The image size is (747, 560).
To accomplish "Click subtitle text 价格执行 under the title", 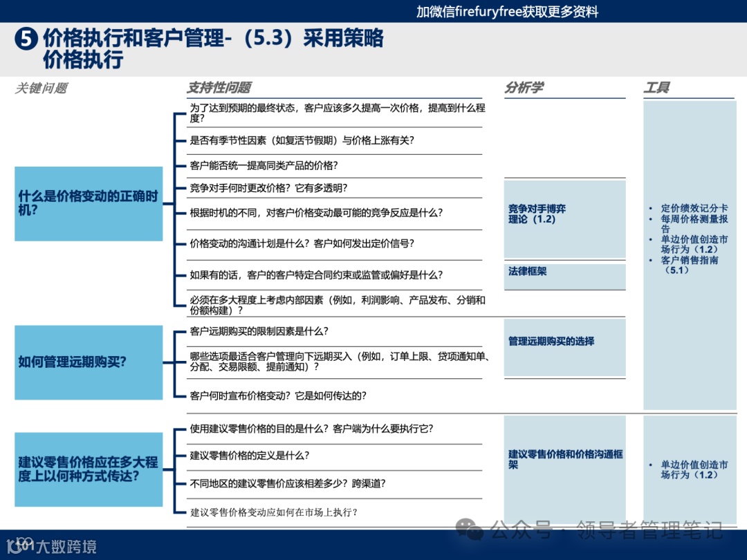I will (83, 60).
